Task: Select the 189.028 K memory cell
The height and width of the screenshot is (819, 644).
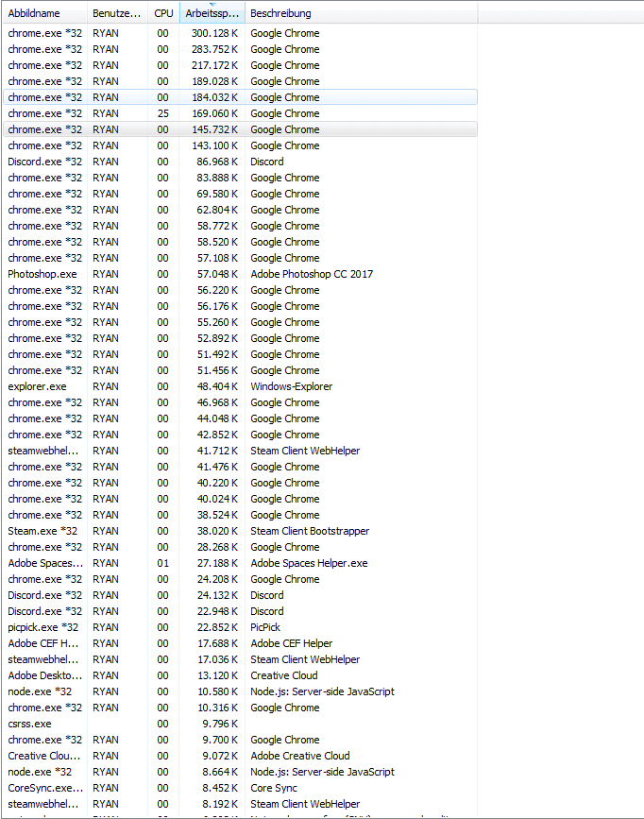Action: point(214,81)
